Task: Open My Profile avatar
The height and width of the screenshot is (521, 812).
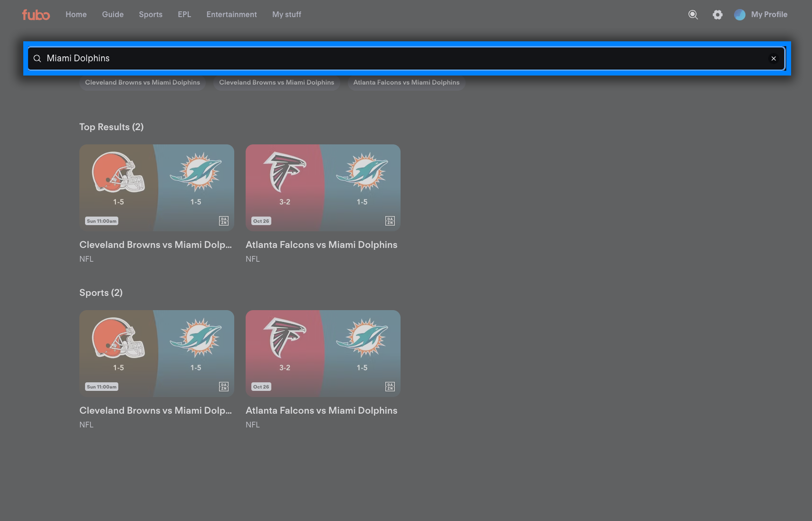Action: [740, 15]
